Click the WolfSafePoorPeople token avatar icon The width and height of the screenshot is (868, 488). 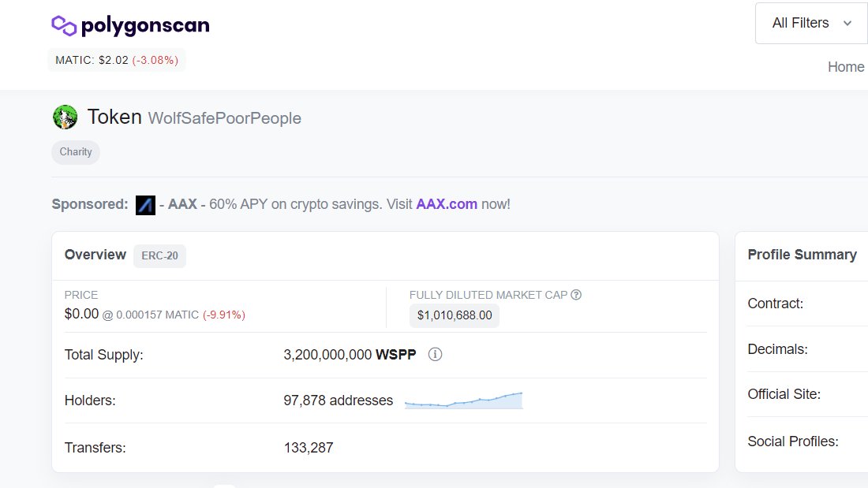tap(65, 117)
